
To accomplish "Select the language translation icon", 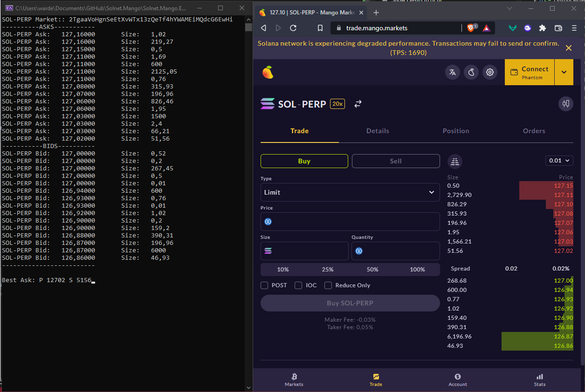I will (x=452, y=72).
